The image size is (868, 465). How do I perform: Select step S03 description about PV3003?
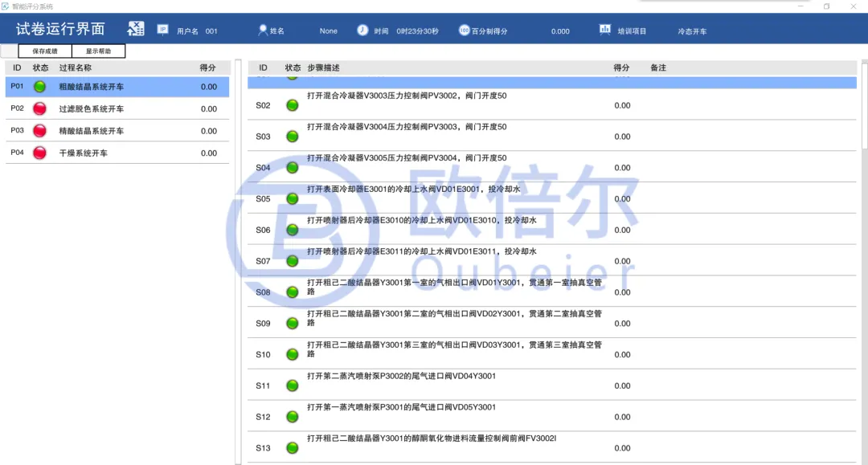[x=407, y=127]
